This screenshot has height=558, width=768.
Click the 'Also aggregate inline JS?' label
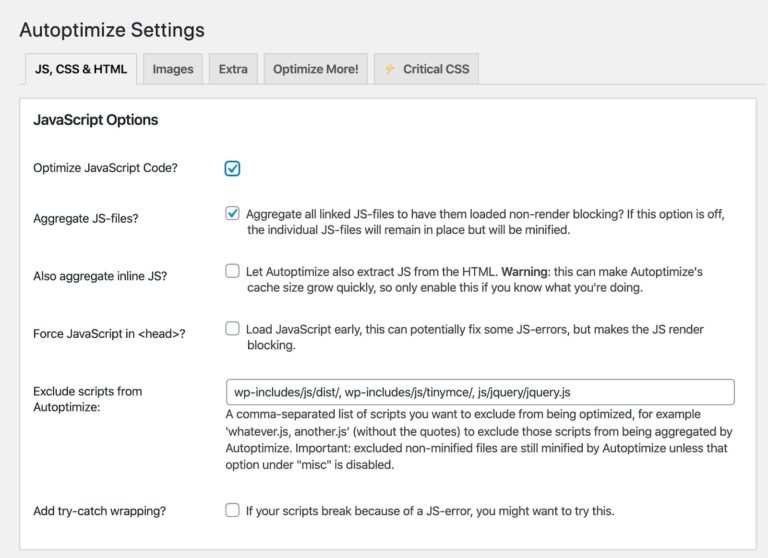[x=100, y=276]
